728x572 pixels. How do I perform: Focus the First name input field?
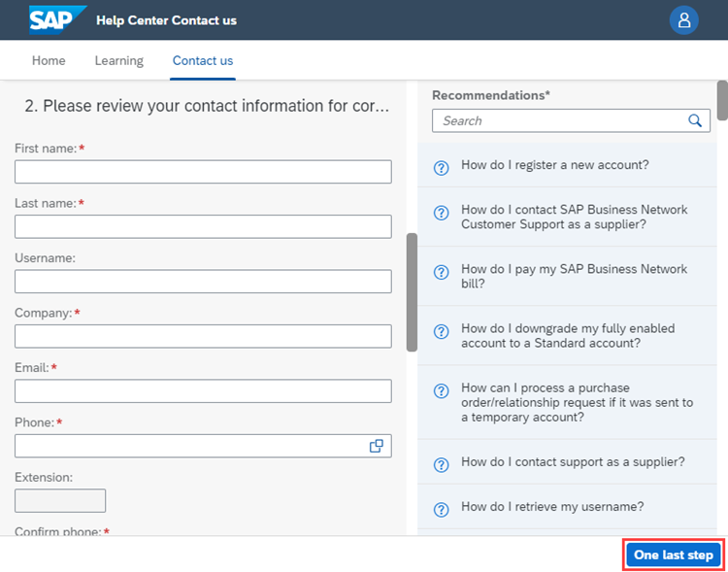click(x=203, y=172)
